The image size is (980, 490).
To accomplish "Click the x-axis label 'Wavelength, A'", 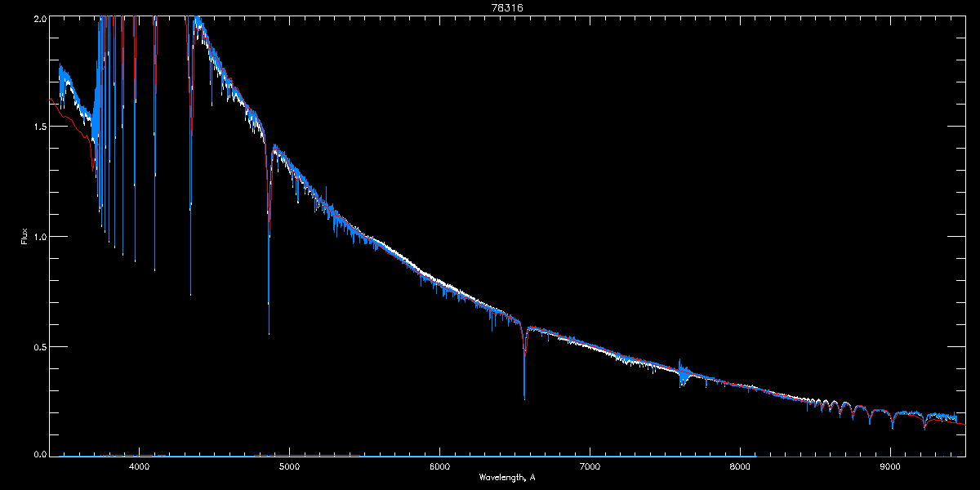I will pyautogui.click(x=506, y=477).
